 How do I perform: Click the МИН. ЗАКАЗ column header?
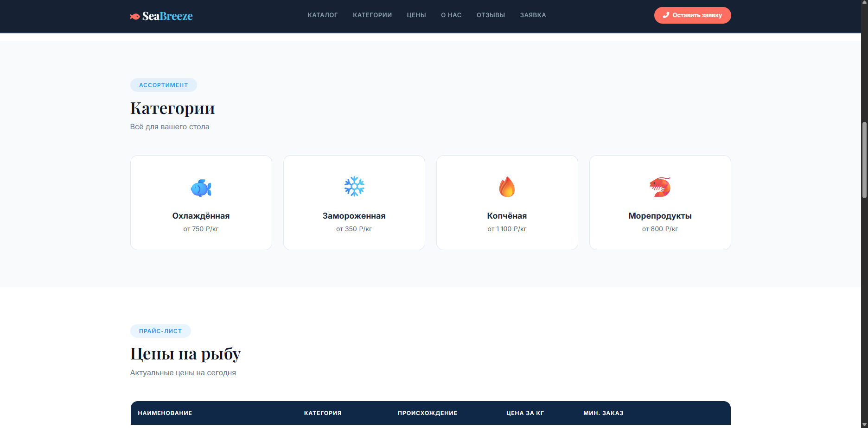pos(603,413)
